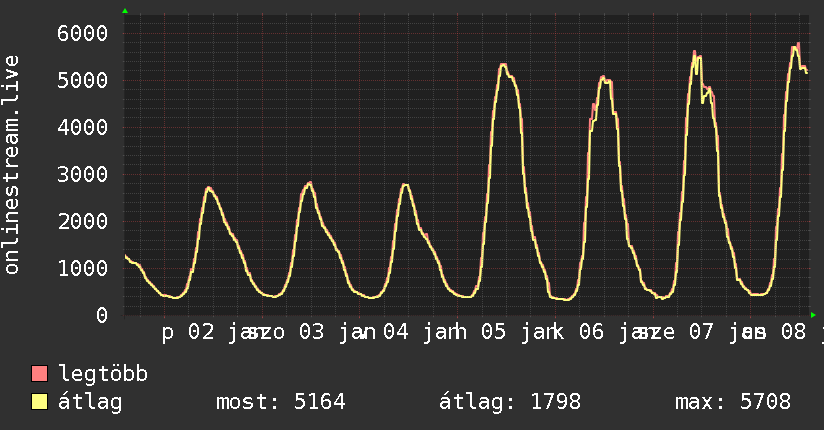Click the 02 date label on x-axis
The width and height of the screenshot is (824, 430).
[201, 332]
